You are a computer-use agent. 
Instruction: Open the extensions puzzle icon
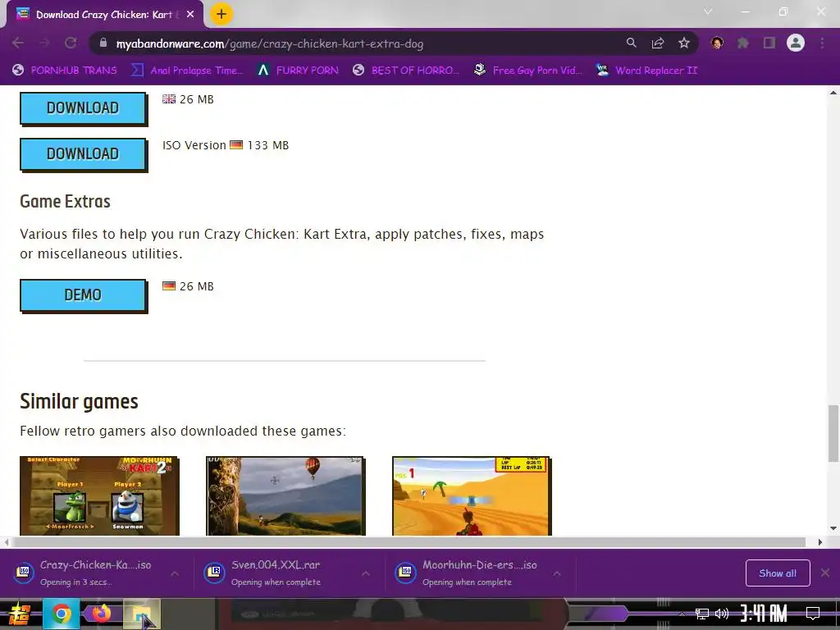pyautogui.click(x=743, y=43)
